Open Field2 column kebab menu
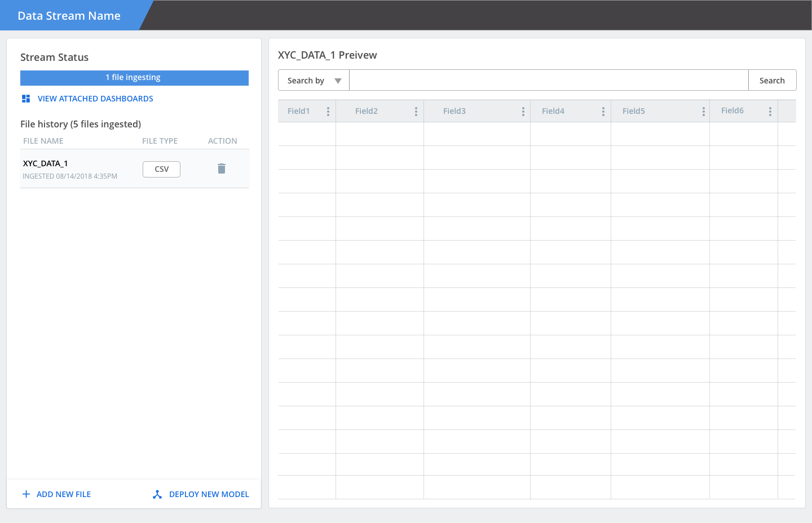Image resolution: width=812 pixels, height=523 pixels. [x=416, y=112]
